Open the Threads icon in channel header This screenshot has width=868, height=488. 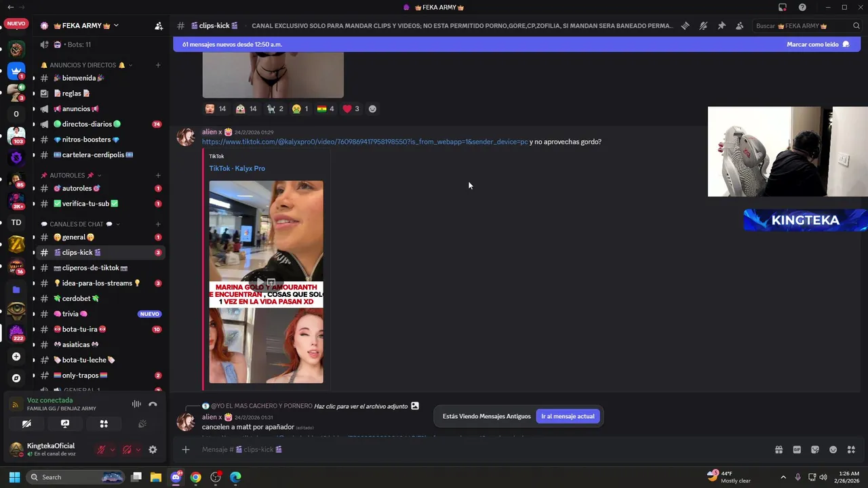686,26
